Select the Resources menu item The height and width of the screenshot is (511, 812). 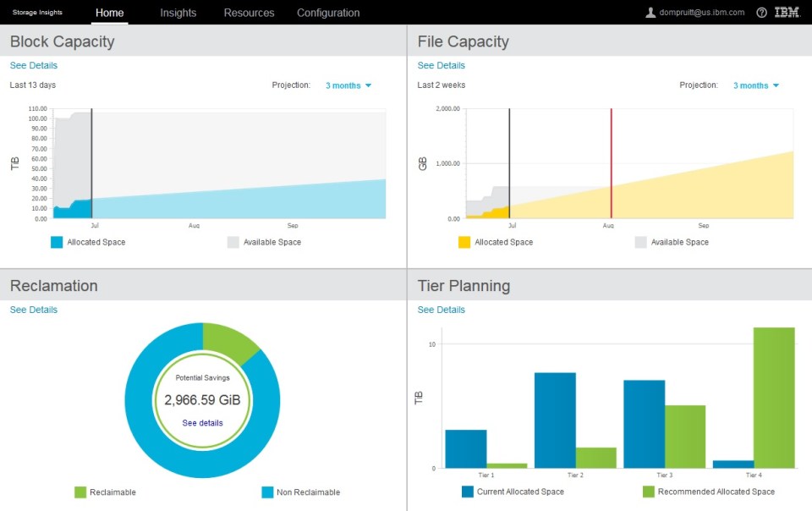249,13
